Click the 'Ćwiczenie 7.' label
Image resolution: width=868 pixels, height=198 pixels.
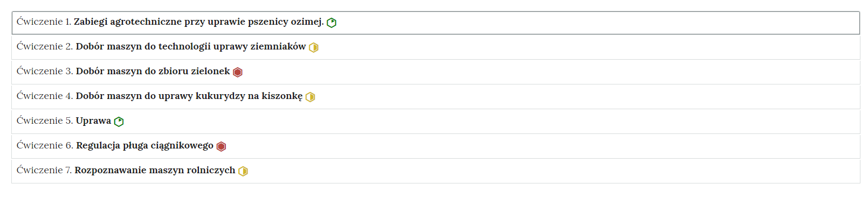coord(44,170)
